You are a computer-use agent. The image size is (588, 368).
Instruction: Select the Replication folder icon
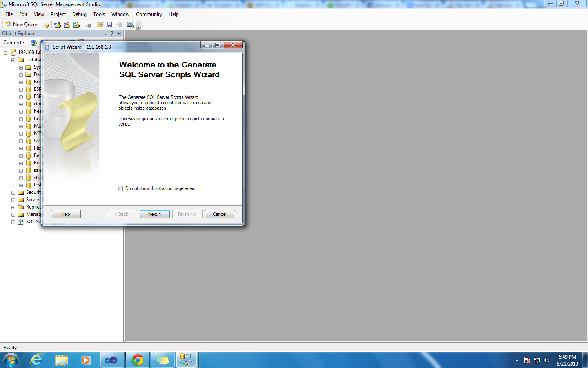click(21, 207)
